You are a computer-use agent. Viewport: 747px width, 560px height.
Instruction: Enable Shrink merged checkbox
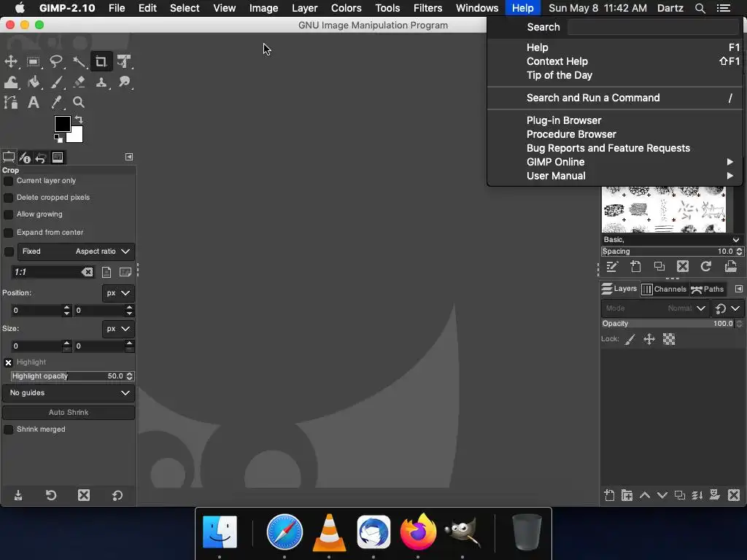pyautogui.click(x=9, y=429)
